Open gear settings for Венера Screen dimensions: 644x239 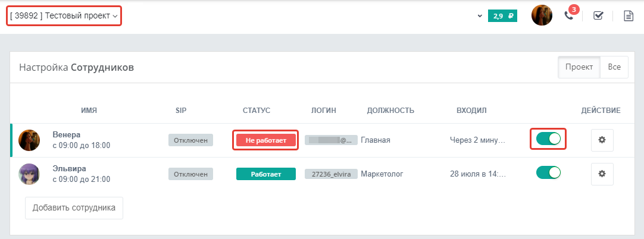(602, 140)
